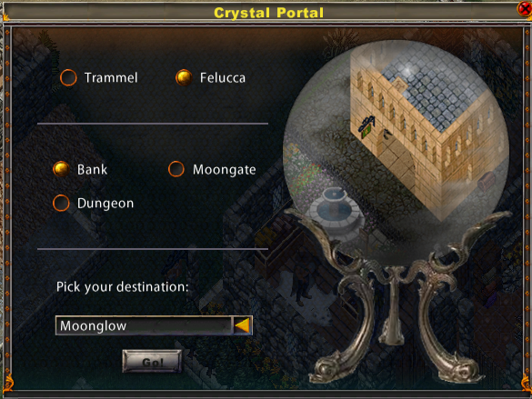Choose the Bank destination type
The height and width of the screenshot is (399, 532).
[x=62, y=169]
